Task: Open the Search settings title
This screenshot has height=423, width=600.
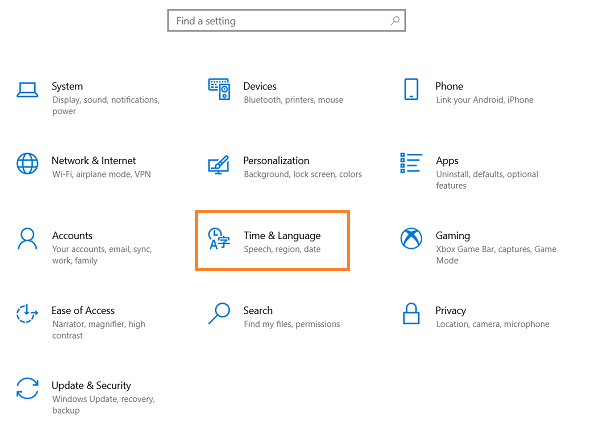Action: pyautogui.click(x=258, y=310)
